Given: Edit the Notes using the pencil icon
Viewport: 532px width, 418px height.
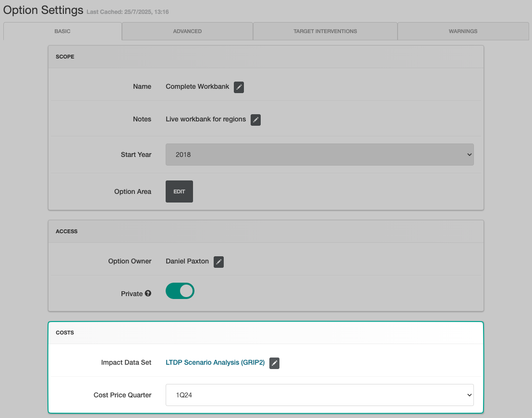Looking at the screenshot, I should 255,119.
